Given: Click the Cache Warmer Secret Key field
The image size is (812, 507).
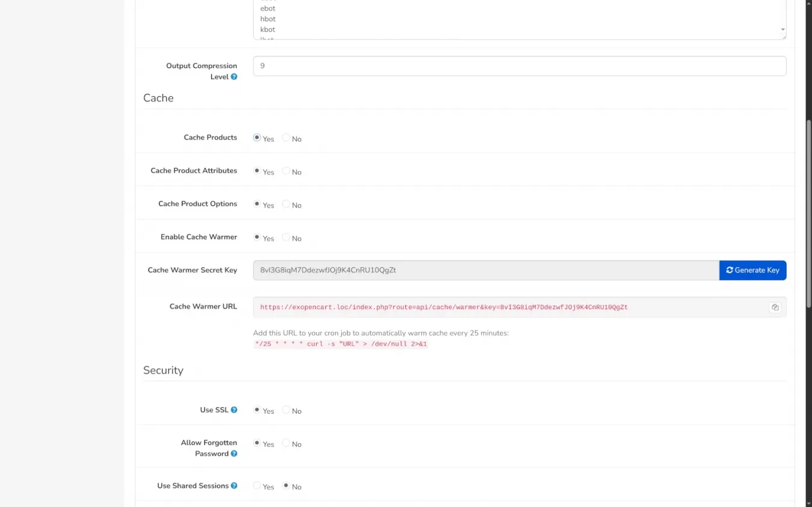Looking at the screenshot, I should click(x=485, y=270).
